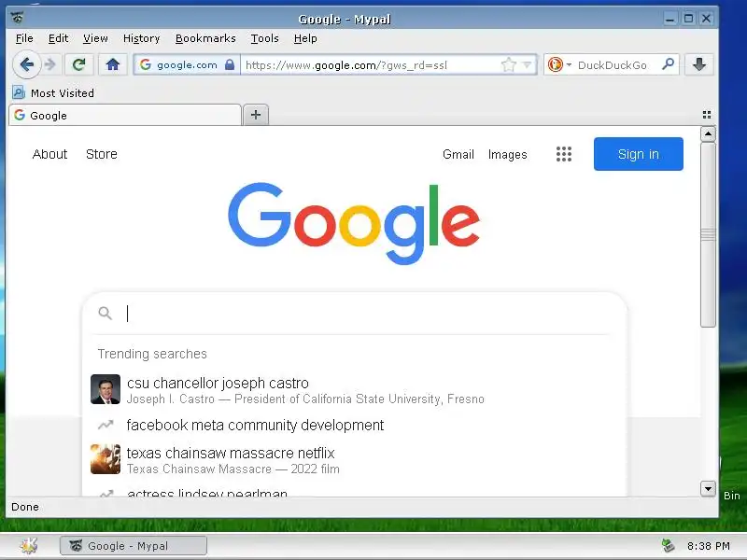Open a new tab with the plus button
This screenshot has width=747, height=560.
click(256, 115)
